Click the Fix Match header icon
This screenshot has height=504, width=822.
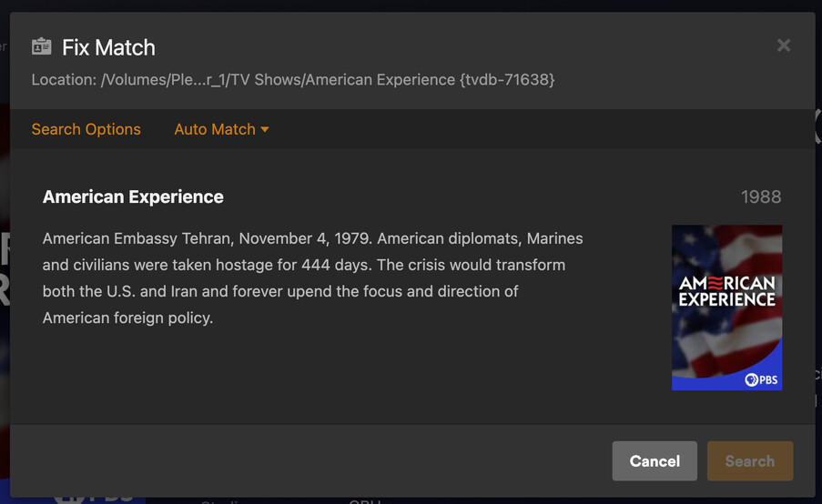(x=42, y=46)
